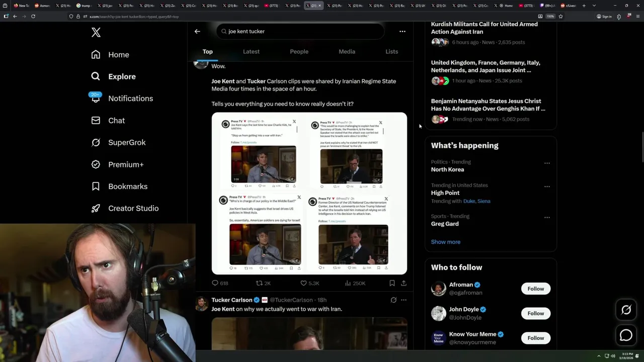Switch to the Top tab
This screenshot has width=644, height=362.
pyautogui.click(x=207, y=51)
